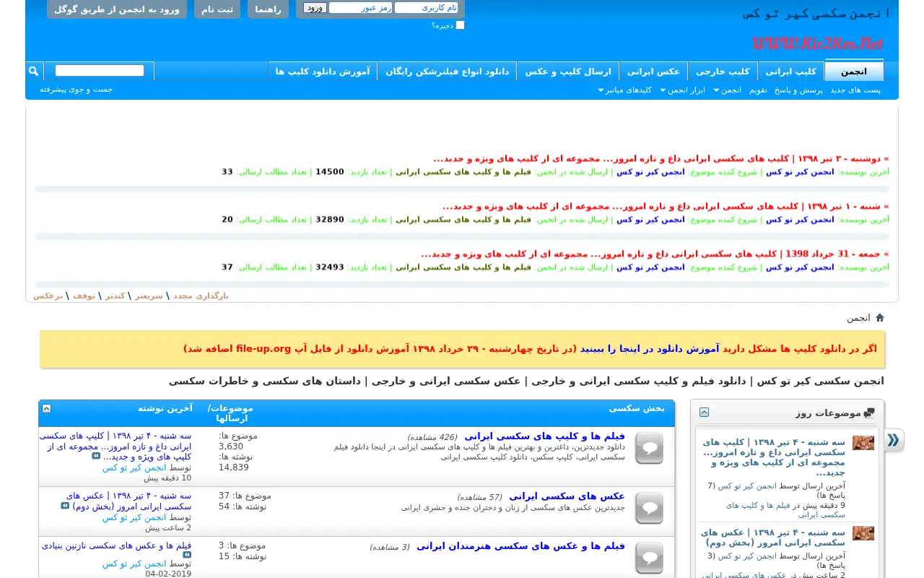Click the ورود login button
This screenshot has height=578, width=924.
coord(315,7)
